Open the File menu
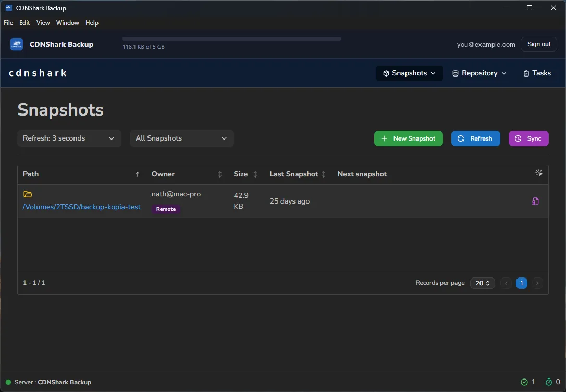 tap(8, 23)
